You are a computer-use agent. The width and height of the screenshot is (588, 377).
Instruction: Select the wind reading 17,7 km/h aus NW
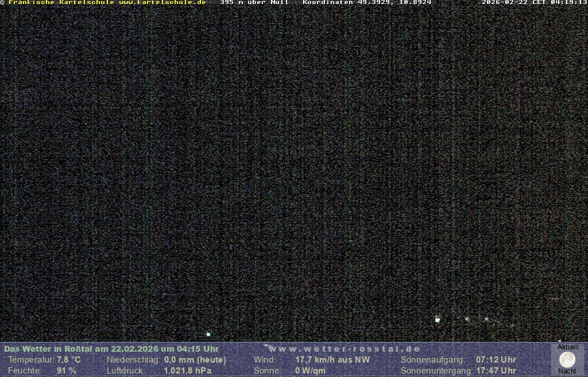tap(332, 360)
